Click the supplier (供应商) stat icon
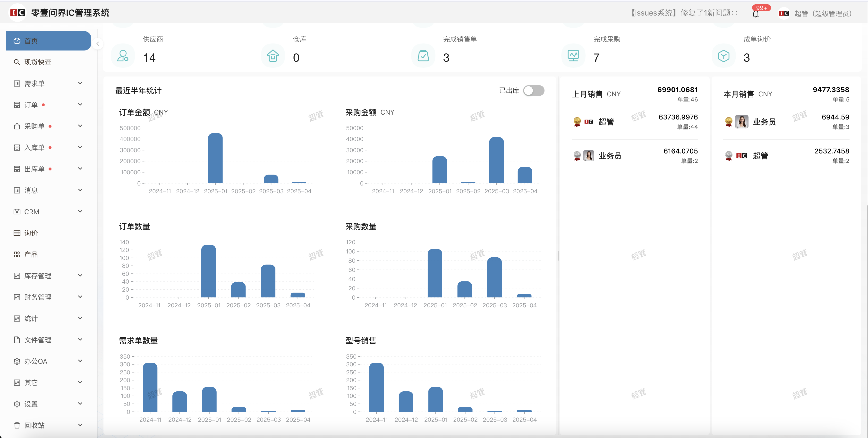The height and width of the screenshot is (438, 868). pyautogui.click(x=123, y=56)
